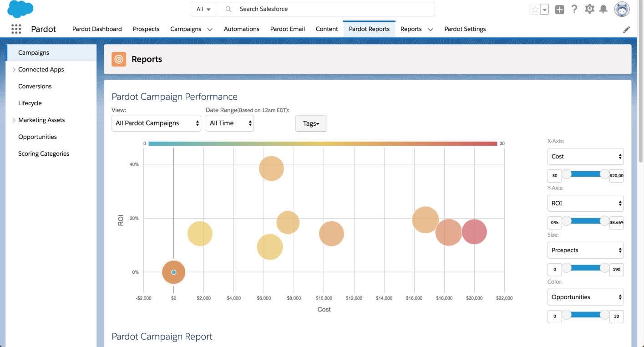644x347 pixels.
Task: Open the Campaigns nav tab
Action: coord(186,29)
